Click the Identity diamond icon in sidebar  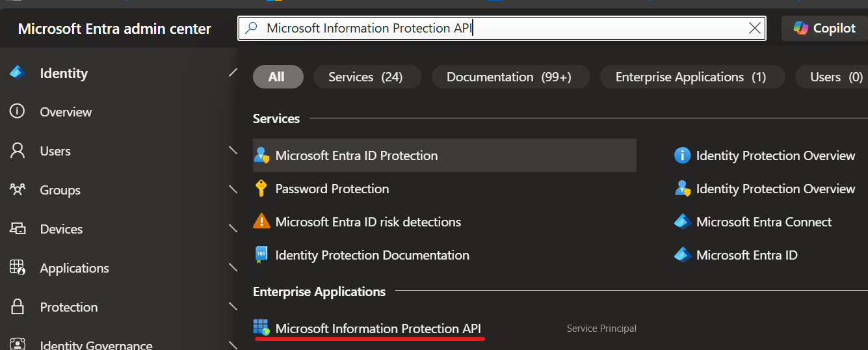17,74
